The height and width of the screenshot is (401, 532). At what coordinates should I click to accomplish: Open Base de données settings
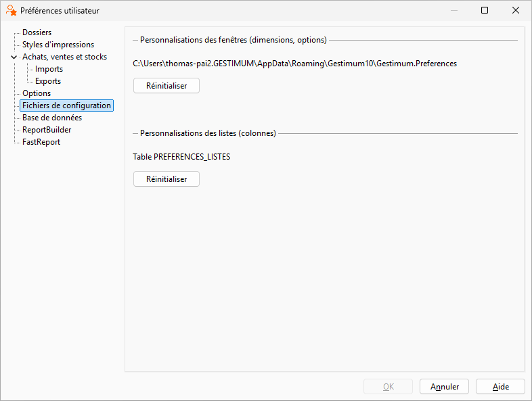click(x=52, y=118)
